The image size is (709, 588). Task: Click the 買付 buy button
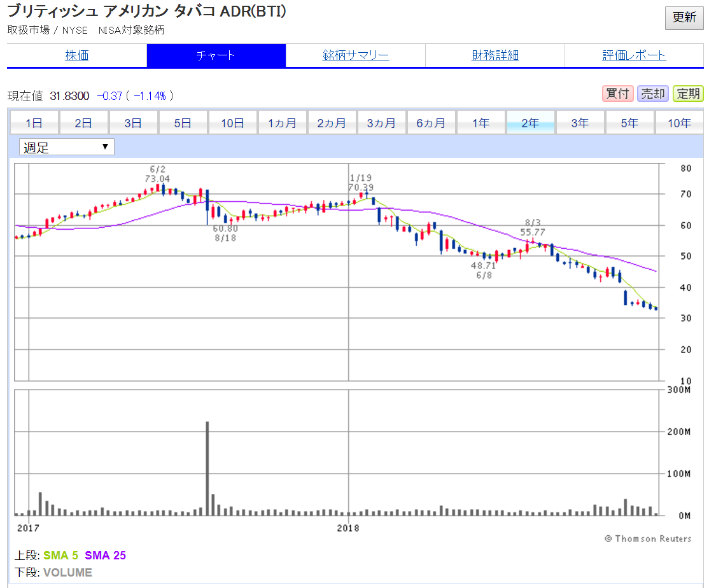[x=617, y=94]
